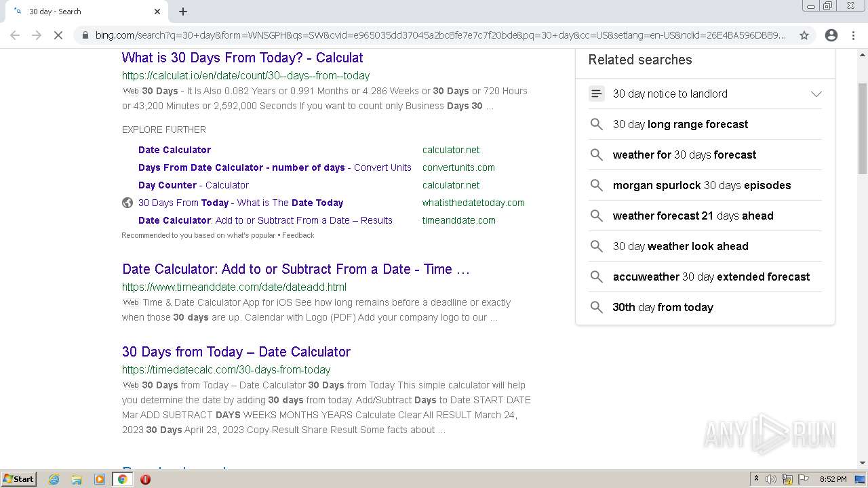Search '30 day long range forecast'
Image resolution: width=868 pixels, height=488 pixels.
[680, 124]
